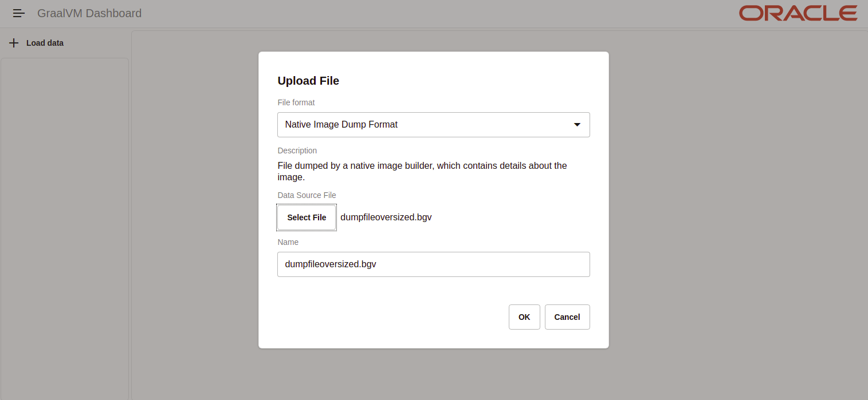
Task: Open the hamburger navigation menu
Action: coord(19,13)
